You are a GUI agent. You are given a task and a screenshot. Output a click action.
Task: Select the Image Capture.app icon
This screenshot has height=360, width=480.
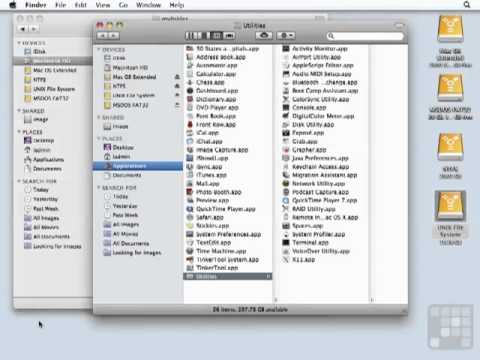pos(190,150)
